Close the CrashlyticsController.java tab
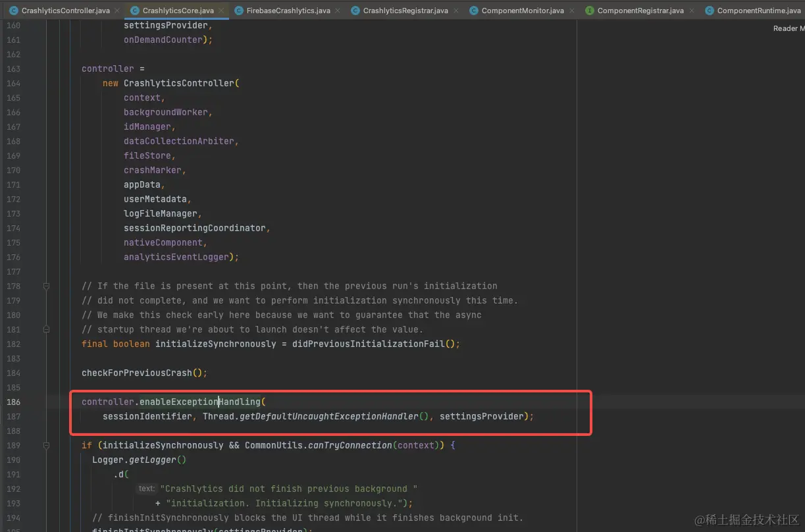Viewport: 805px width, 532px height. click(x=117, y=11)
